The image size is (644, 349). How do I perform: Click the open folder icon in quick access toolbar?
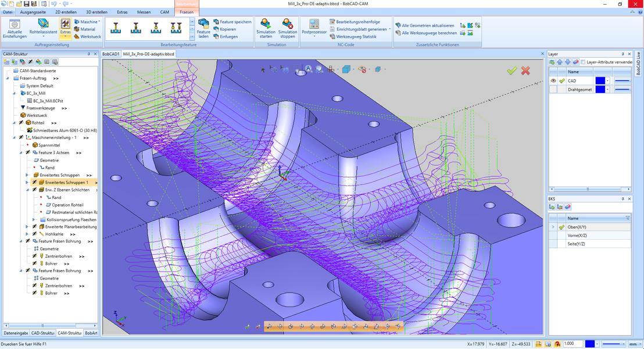19,3
